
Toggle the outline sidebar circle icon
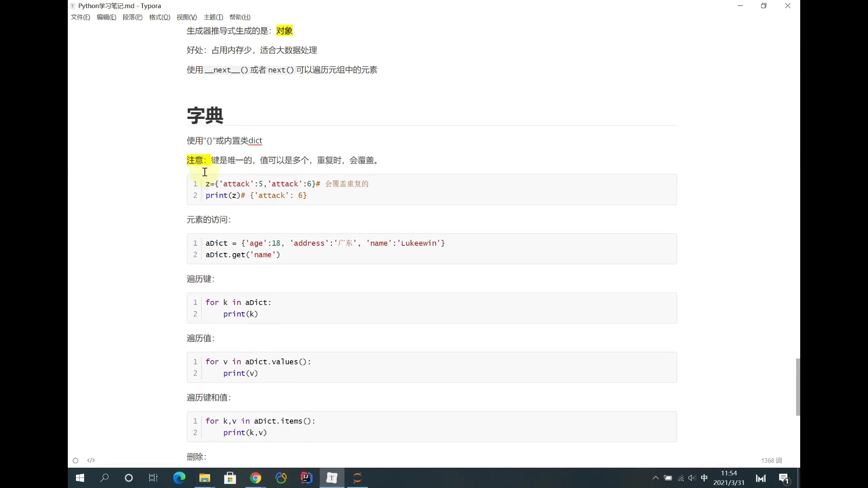click(x=75, y=460)
